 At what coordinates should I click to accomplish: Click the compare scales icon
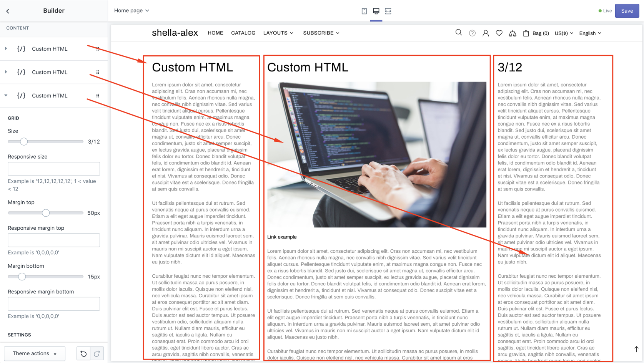(x=513, y=33)
